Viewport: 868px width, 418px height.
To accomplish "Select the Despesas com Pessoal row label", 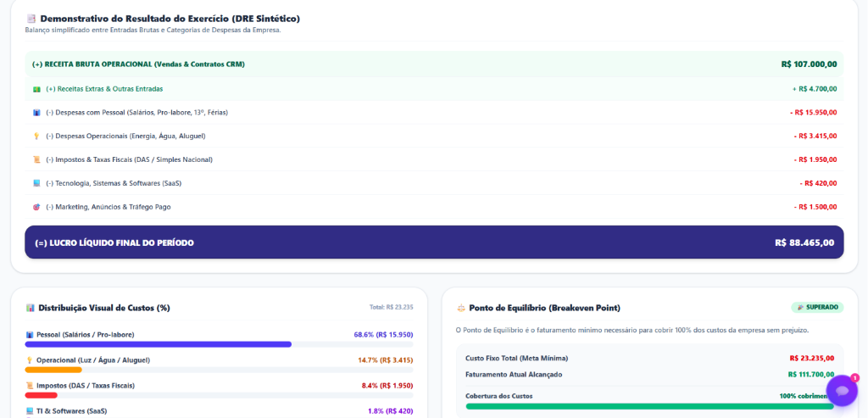I will point(136,113).
